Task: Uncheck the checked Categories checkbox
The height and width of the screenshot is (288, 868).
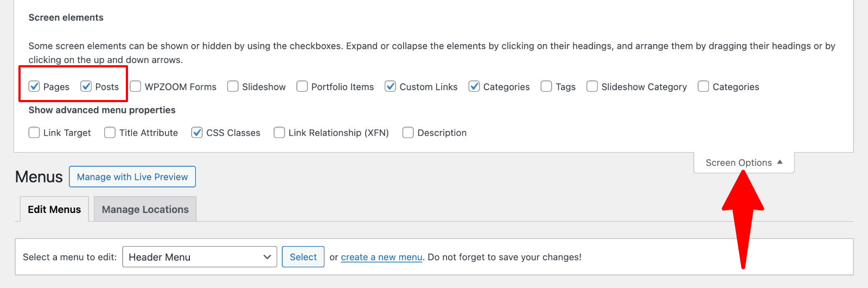Action: [474, 86]
